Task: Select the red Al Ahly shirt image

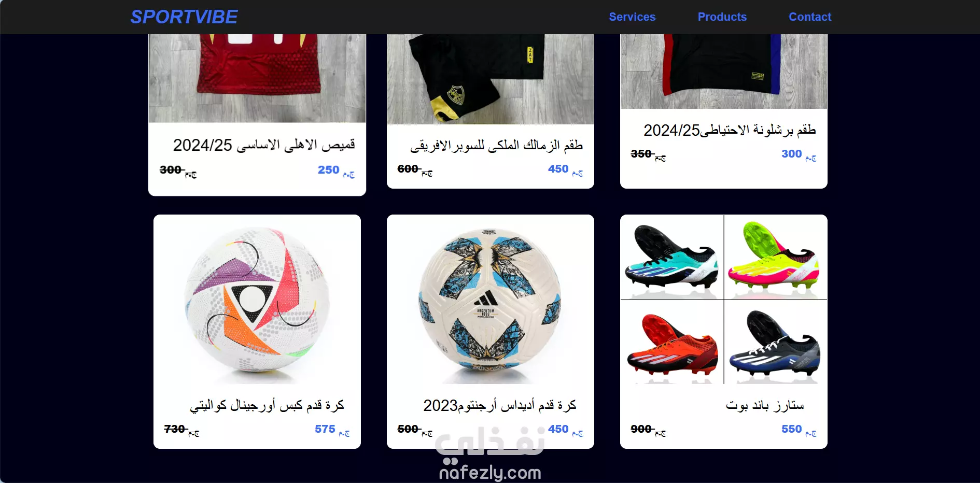Action: [257, 78]
